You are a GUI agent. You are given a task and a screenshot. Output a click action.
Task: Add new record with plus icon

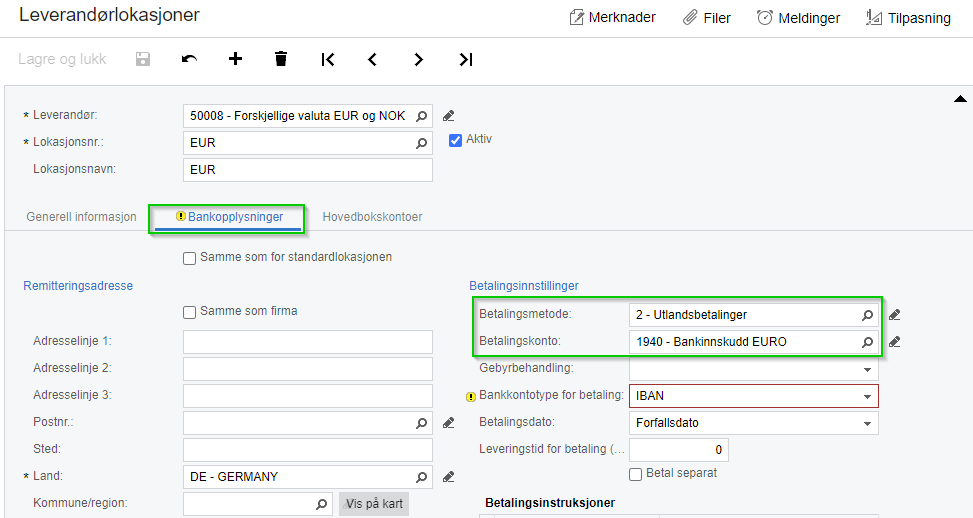point(235,59)
